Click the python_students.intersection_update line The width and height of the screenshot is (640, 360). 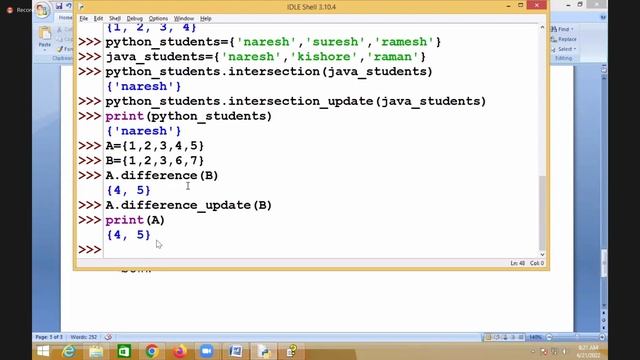pyautogui.click(x=296, y=101)
